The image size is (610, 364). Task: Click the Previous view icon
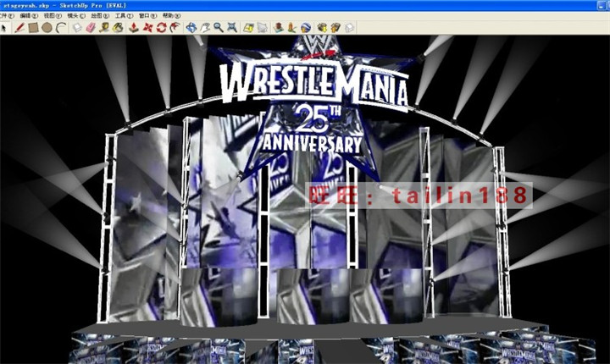[248, 28]
